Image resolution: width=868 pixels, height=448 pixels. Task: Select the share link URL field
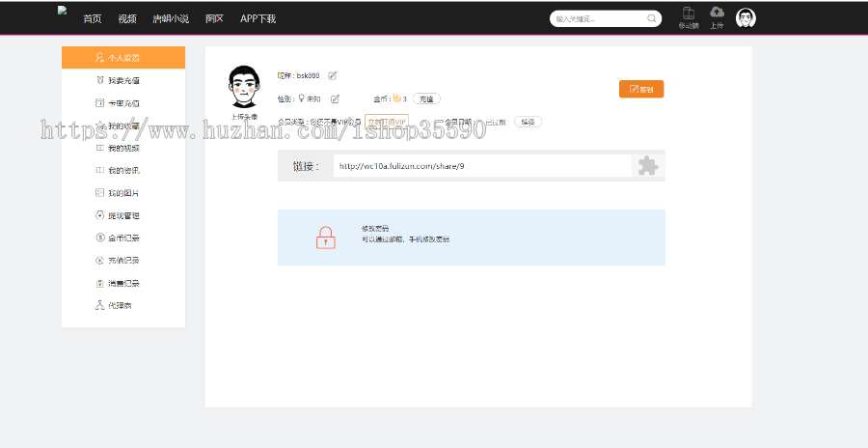[x=482, y=166]
